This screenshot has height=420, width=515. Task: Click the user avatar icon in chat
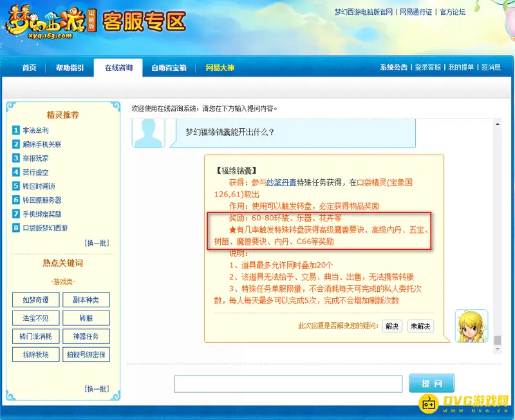(x=148, y=133)
